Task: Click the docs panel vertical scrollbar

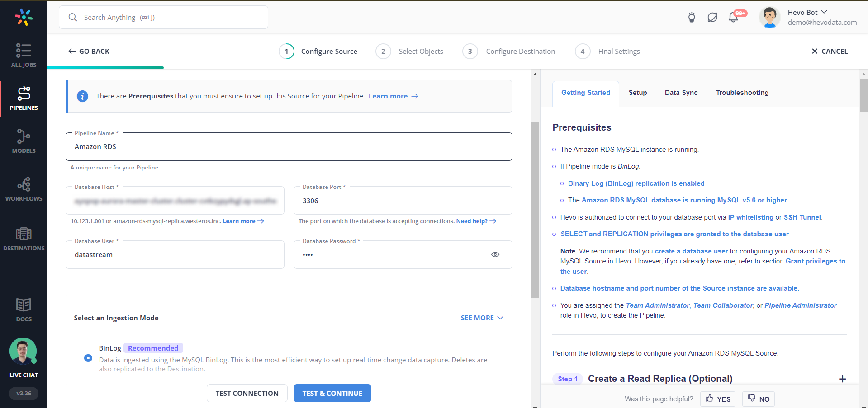Action: 863,95
